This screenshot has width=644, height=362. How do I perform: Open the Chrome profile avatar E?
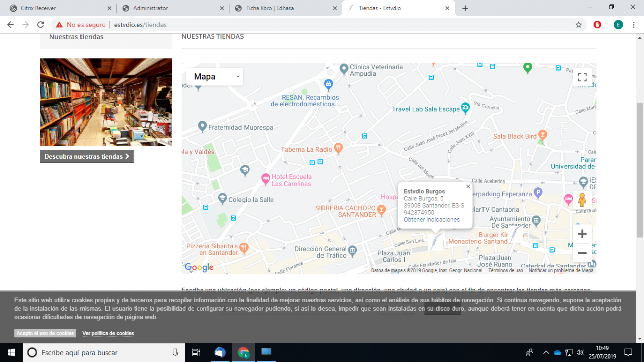click(x=618, y=25)
